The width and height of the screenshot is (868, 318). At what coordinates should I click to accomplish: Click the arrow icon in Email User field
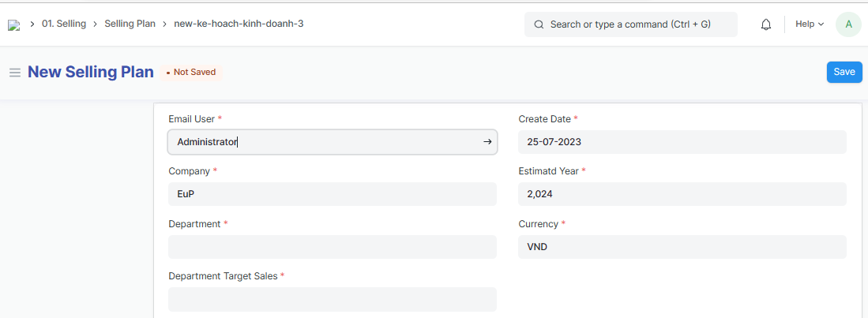[x=487, y=142]
